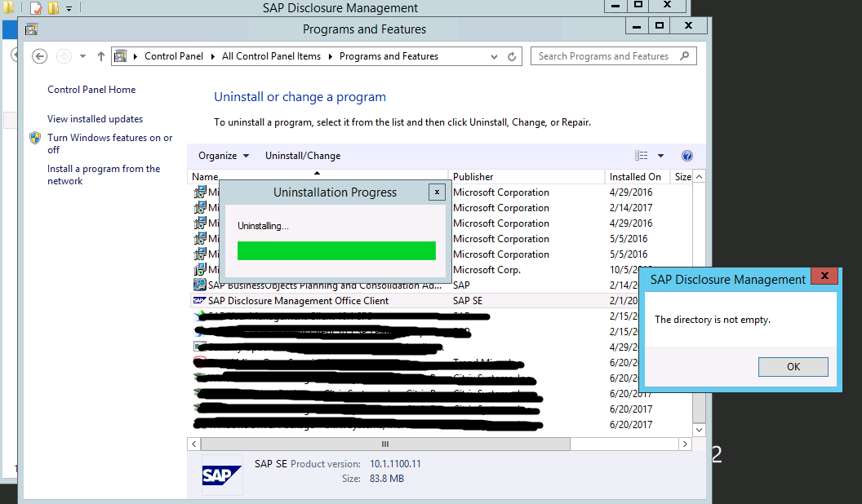This screenshot has width=862, height=504.
Task: Click the scroll up arrow of list
Action: point(700,177)
